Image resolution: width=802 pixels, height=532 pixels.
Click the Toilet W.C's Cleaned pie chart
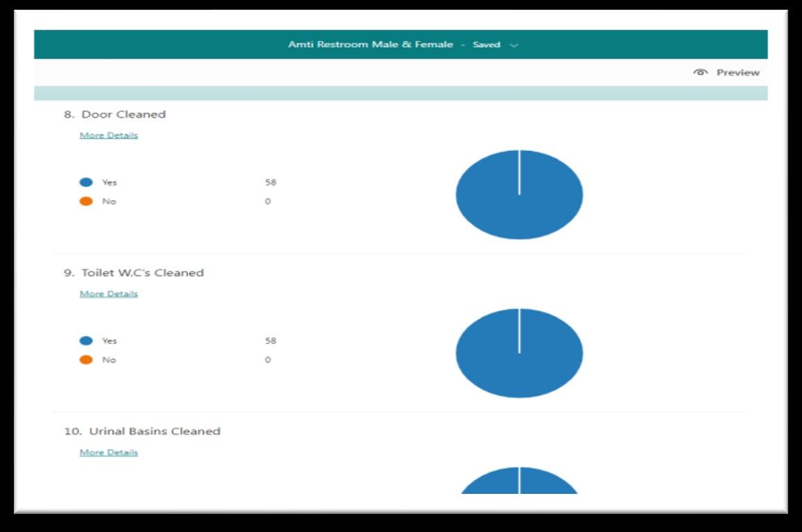coord(519,353)
